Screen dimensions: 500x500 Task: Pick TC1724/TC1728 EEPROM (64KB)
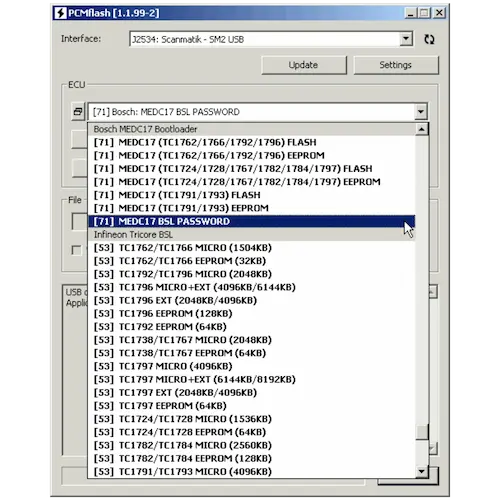pos(251,432)
